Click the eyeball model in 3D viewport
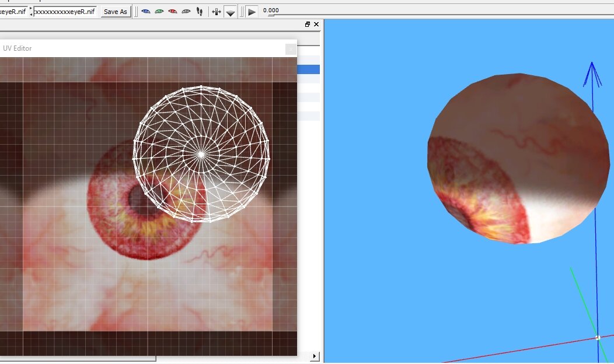Image resolution: width=614 pixels, height=364 pixels. 518,159
